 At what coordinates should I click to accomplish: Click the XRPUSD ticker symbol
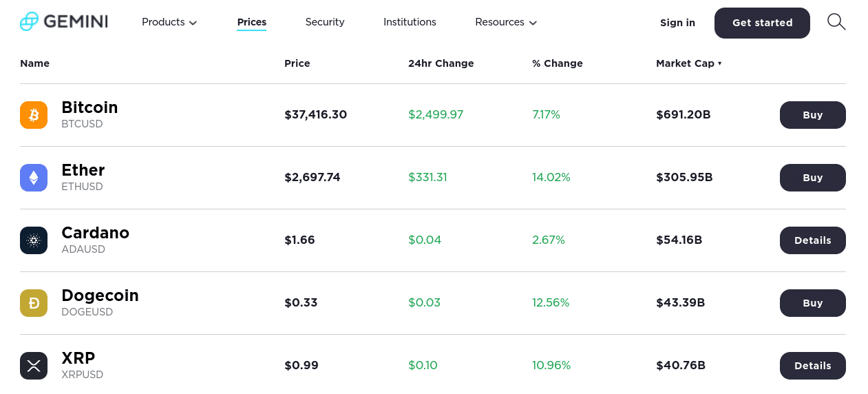tap(82, 375)
